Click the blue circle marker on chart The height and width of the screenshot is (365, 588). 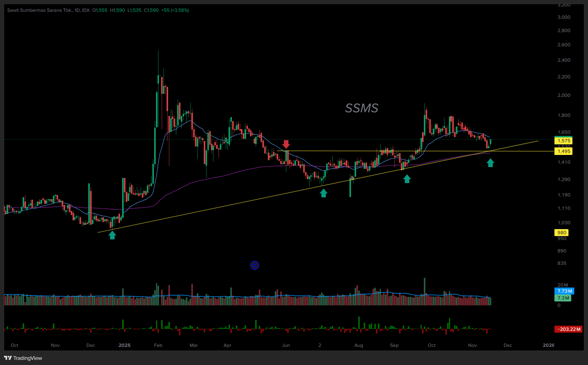[x=255, y=265]
